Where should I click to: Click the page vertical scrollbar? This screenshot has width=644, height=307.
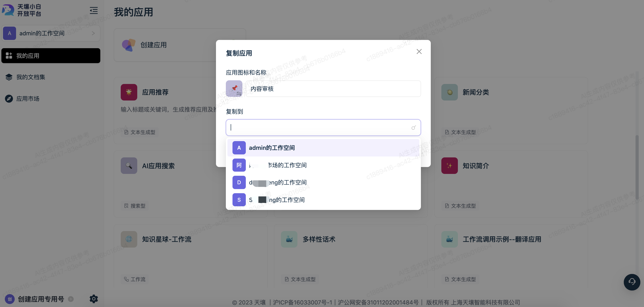tap(637, 167)
